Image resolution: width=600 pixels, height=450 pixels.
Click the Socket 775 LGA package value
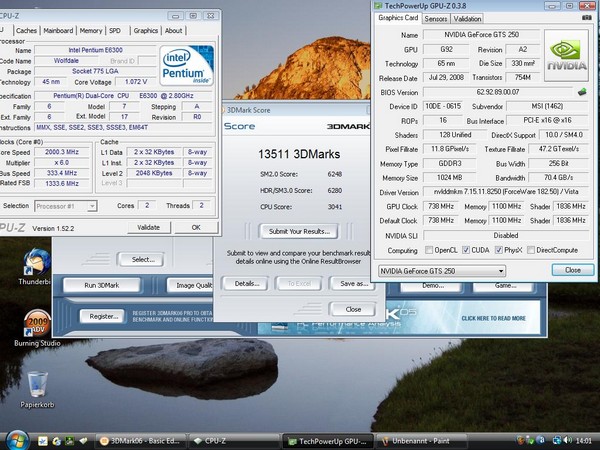(x=95, y=71)
